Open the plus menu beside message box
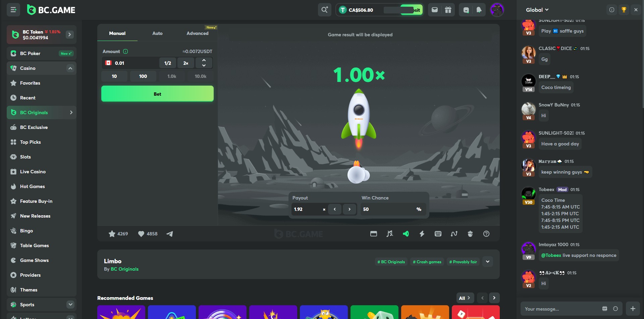The image size is (644, 319). 633,309
